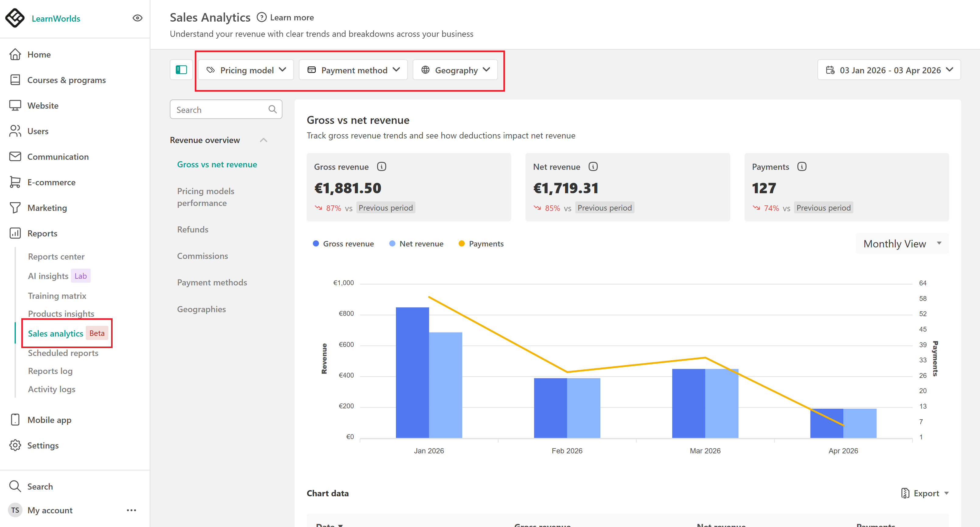Viewport: 980px width, 527px height.
Task: Click the Net revenue info icon
Action: (593, 166)
